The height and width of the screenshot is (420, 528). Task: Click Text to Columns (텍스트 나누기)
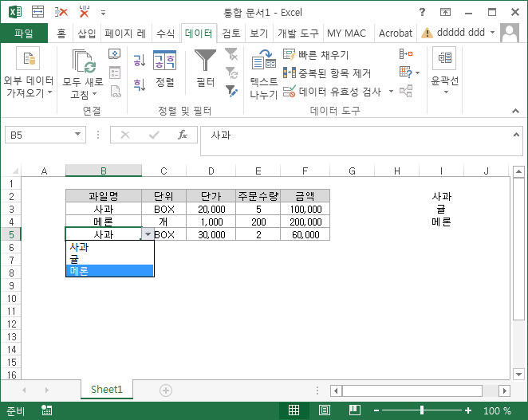[264, 74]
